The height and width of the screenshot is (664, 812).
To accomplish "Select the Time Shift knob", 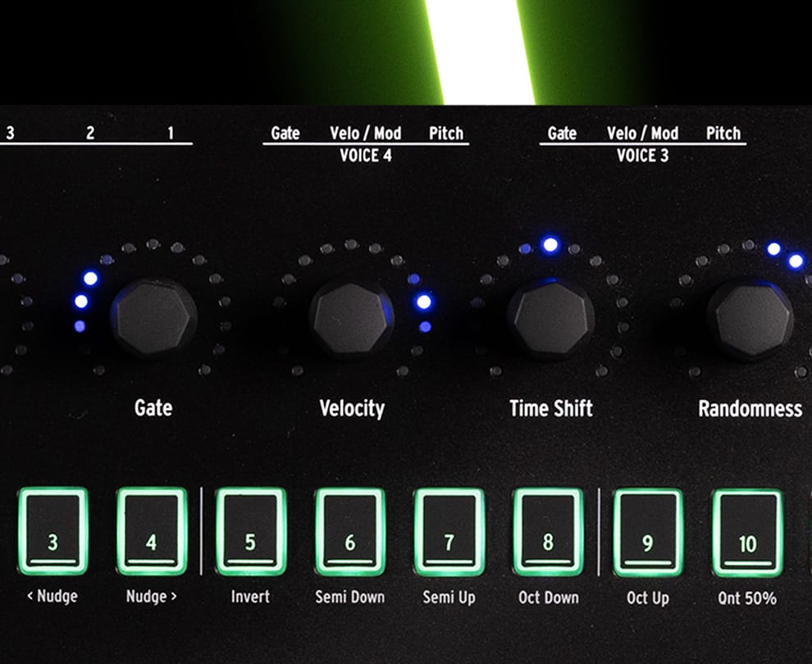I will pyautogui.click(x=550, y=319).
